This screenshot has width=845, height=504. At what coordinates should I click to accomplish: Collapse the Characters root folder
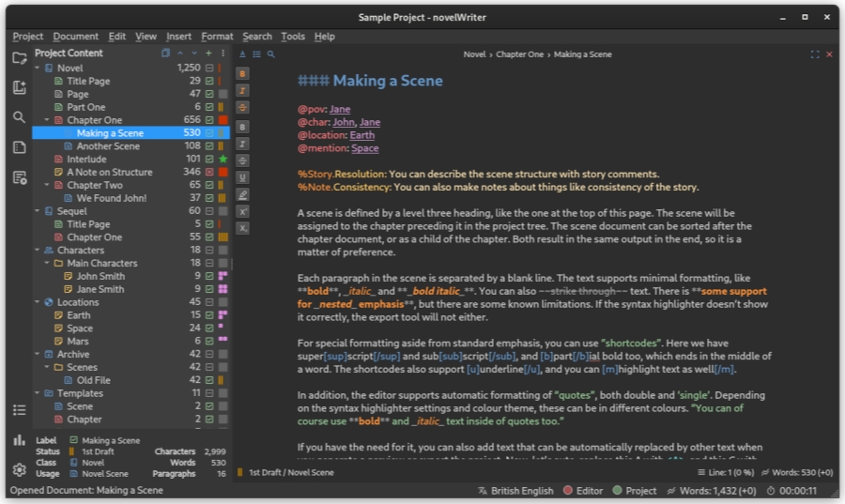[38, 251]
